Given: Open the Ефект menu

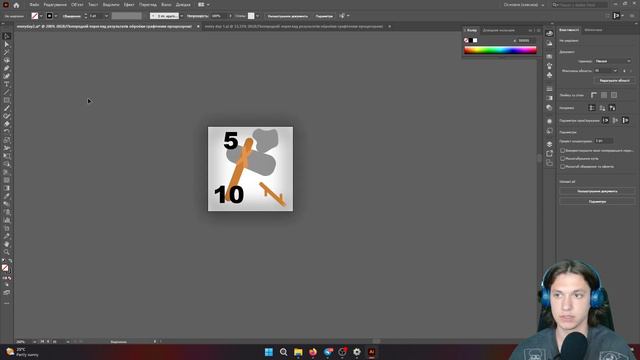Looking at the screenshot, I should pos(129,5).
